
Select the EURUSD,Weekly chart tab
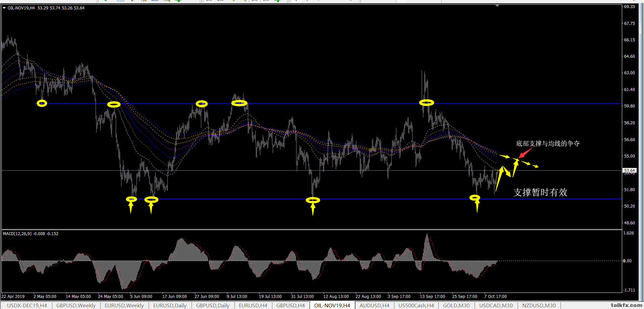(124, 305)
